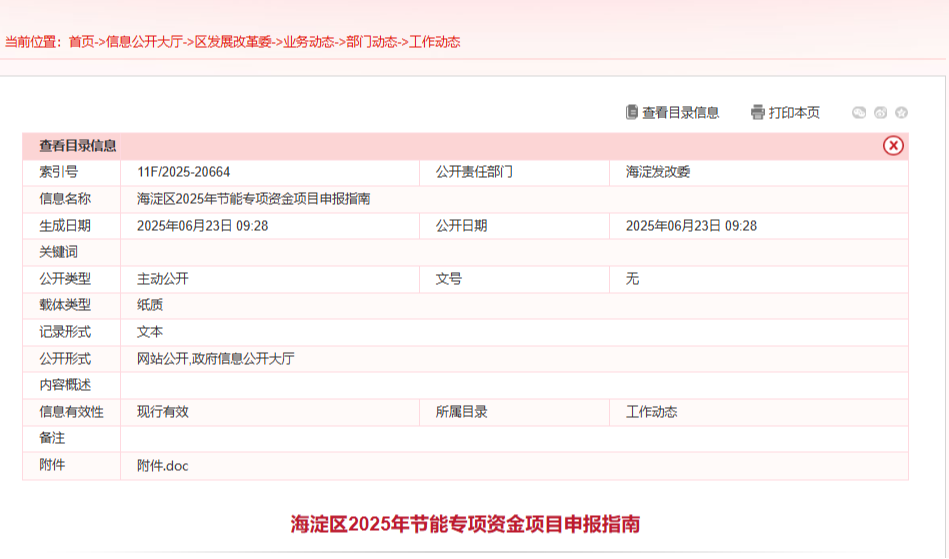949x559 pixels.
Task: Click the 信息有效性 row label
Action: pyautogui.click(x=71, y=412)
